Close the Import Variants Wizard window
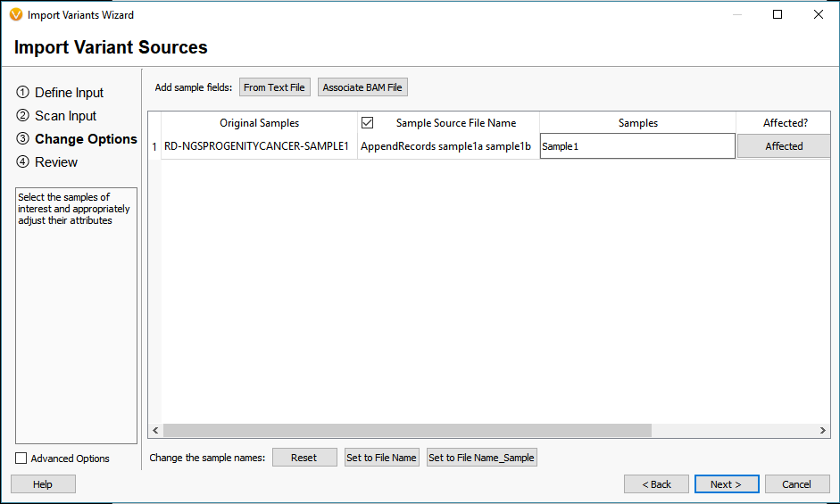This screenshot has width=840, height=504. coord(818,14)
